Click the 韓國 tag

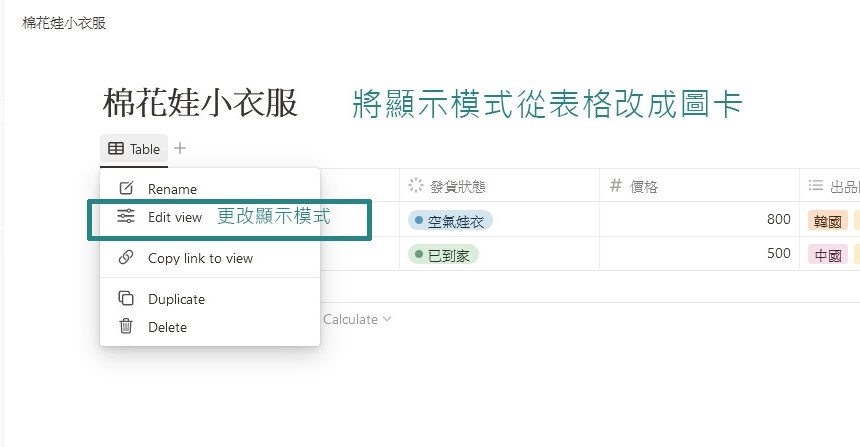[x=828, y=221]
